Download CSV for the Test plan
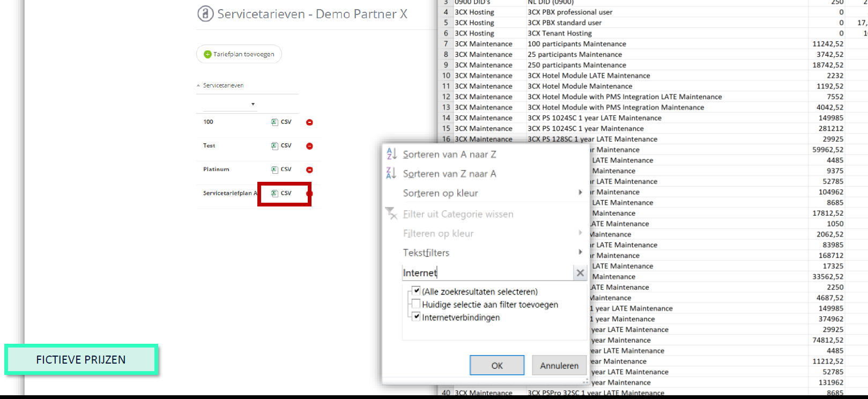Image resolution: width=868 pixels, height=399 pixels. [x=281, y=146]
